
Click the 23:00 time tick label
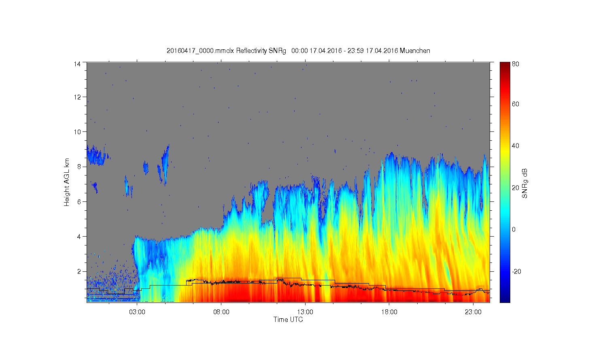coord(473,312)
